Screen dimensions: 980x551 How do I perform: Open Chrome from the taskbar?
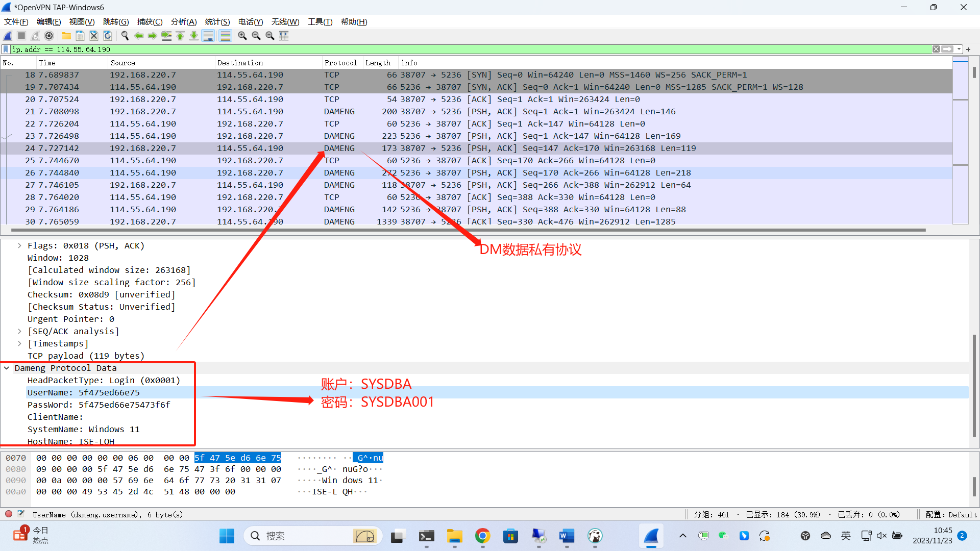(x=482, y=536)
